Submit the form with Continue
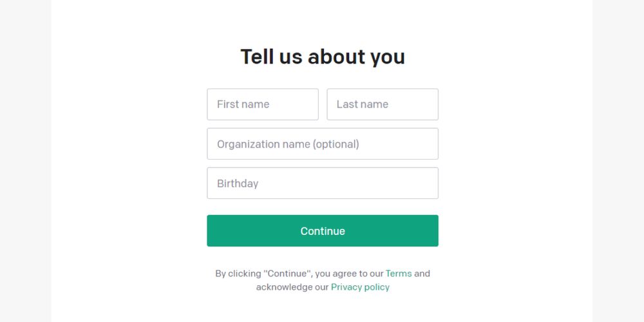 click(322, 231)
